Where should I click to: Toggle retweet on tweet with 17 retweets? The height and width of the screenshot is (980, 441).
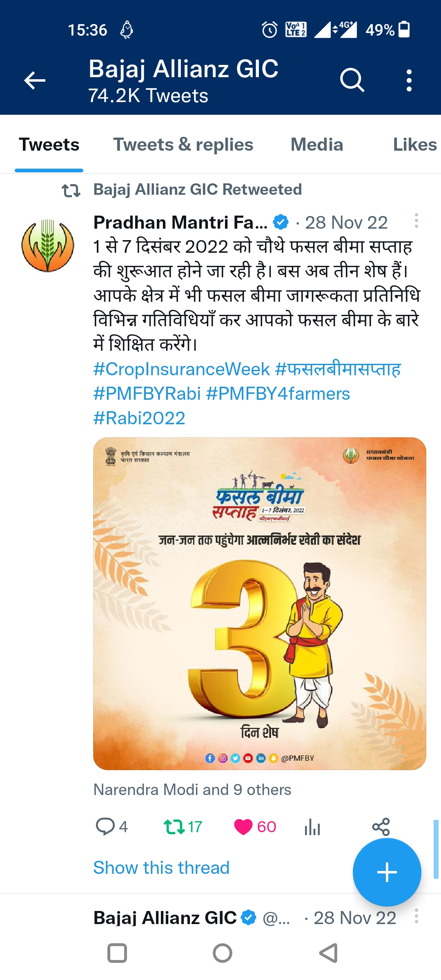[x=183, y=827]
